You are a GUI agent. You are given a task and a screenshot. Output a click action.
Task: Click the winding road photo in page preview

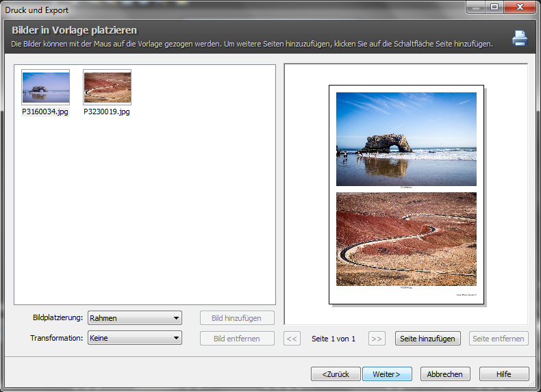pyautogui.click(x=406, y=239)
